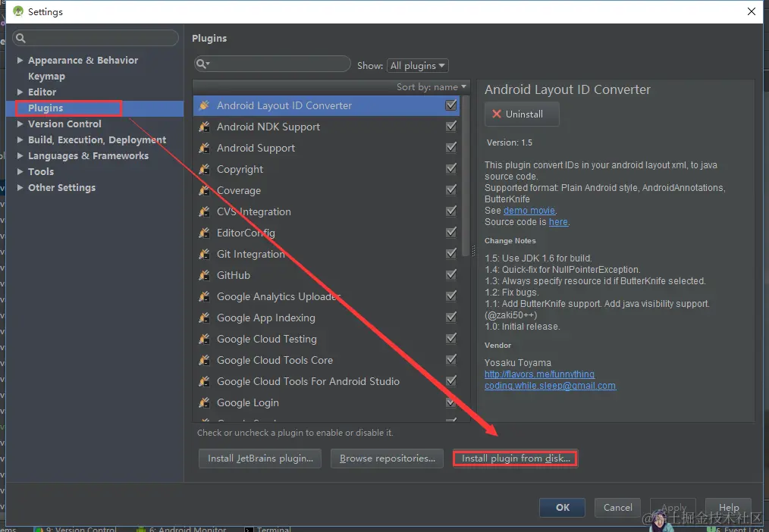Image resolution: width=769 pixels, height=532 pixels.
Task: Open the Terminal tab in bottom bar
Action: click(268, 529)
